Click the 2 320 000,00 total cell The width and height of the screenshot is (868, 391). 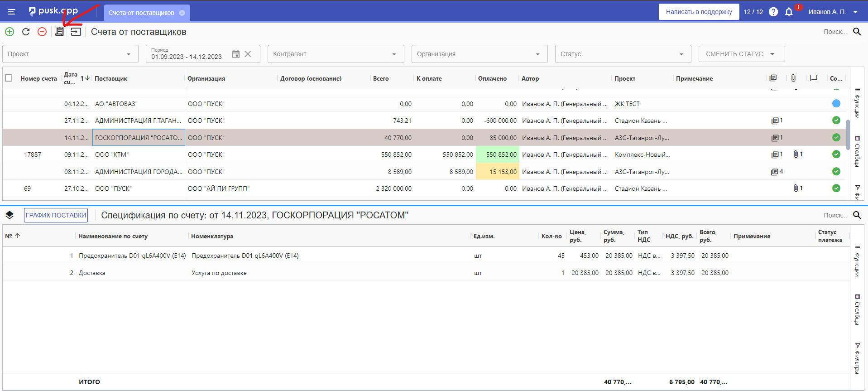pyautogui.click(x=393, y=188)
